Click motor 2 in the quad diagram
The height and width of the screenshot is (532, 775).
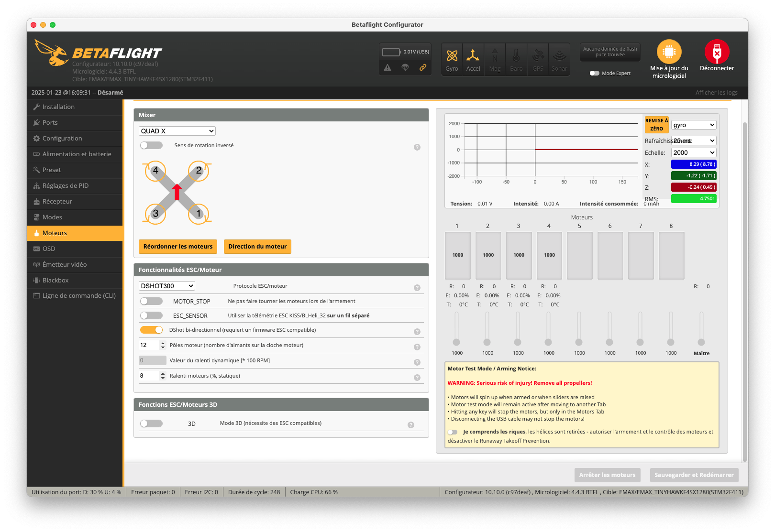click(x=199, y=171)
